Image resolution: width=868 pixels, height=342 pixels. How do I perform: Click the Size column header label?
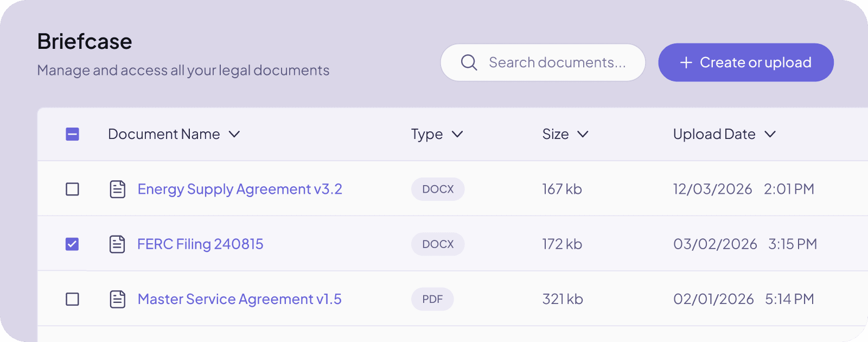tap(556, 134)
